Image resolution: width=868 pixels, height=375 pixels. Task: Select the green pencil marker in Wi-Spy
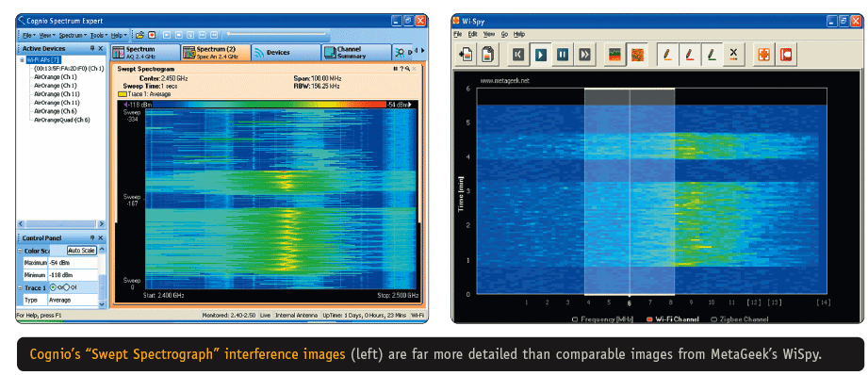point(712,55)
